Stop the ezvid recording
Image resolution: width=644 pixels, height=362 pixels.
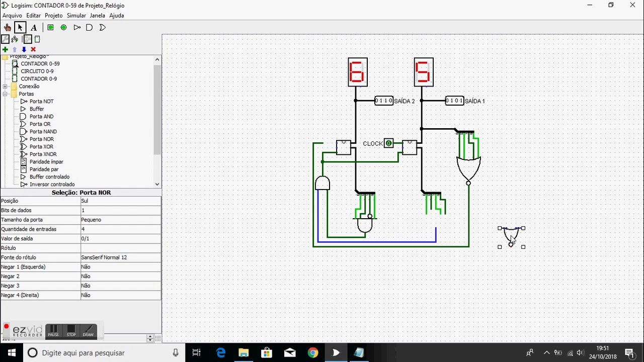(71, 331)
